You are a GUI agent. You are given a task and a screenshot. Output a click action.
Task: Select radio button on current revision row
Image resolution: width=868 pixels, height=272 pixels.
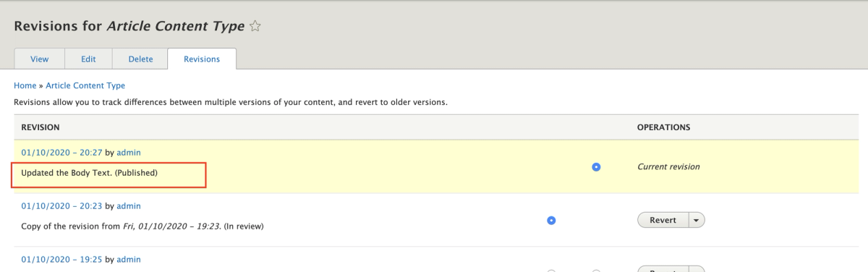click(596, 166)
